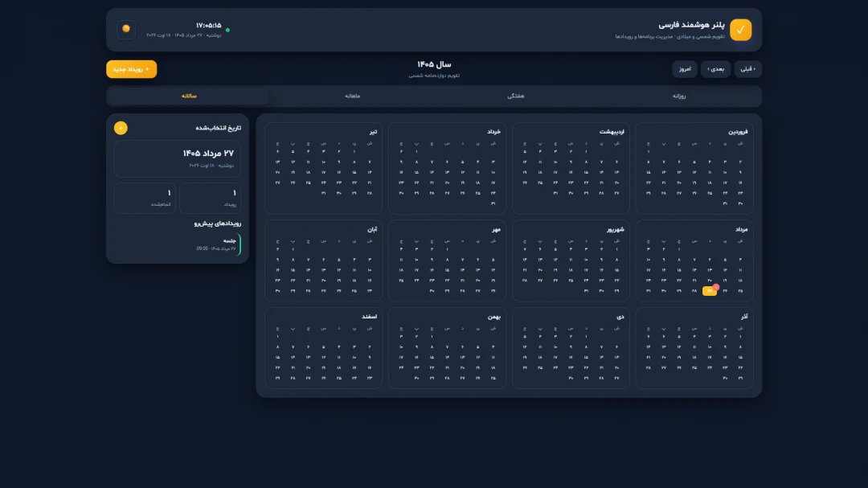
Task: Switch to the روزانه (daily) tab
Action: (678, 96)
